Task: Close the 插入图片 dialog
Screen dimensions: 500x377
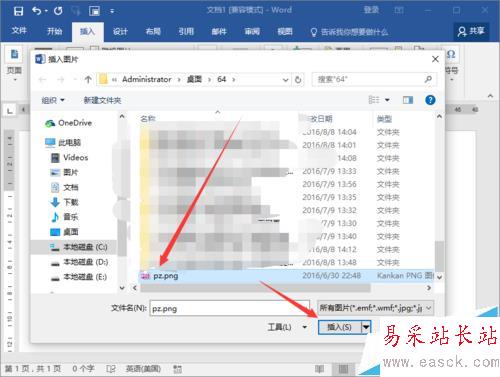Action: point(435,59)
